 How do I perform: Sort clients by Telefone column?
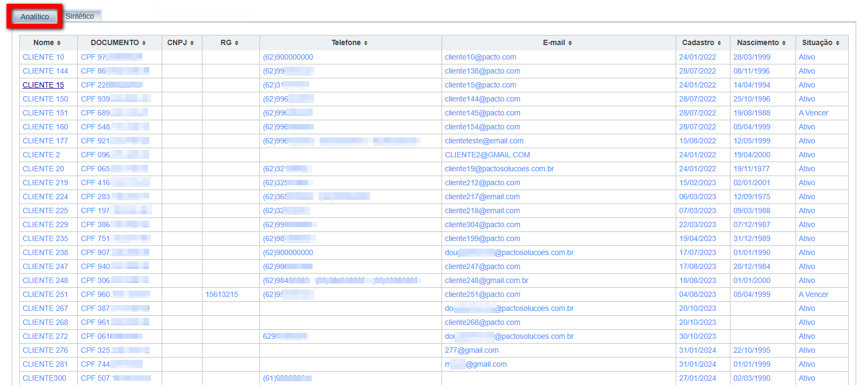350,43
